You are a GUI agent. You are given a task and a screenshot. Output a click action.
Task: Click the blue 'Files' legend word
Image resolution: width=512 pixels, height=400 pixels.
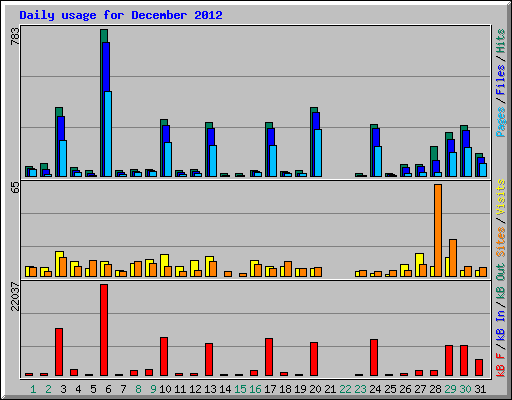(x=501, y=80)
